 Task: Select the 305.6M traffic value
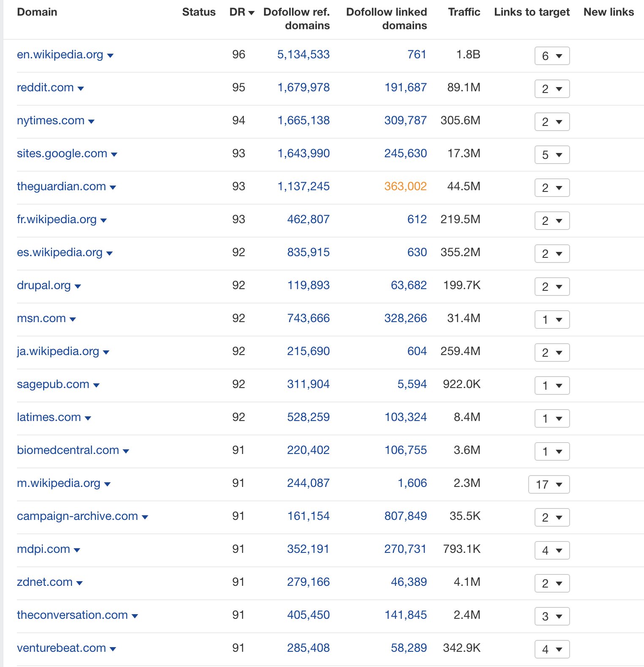(460, 120)
